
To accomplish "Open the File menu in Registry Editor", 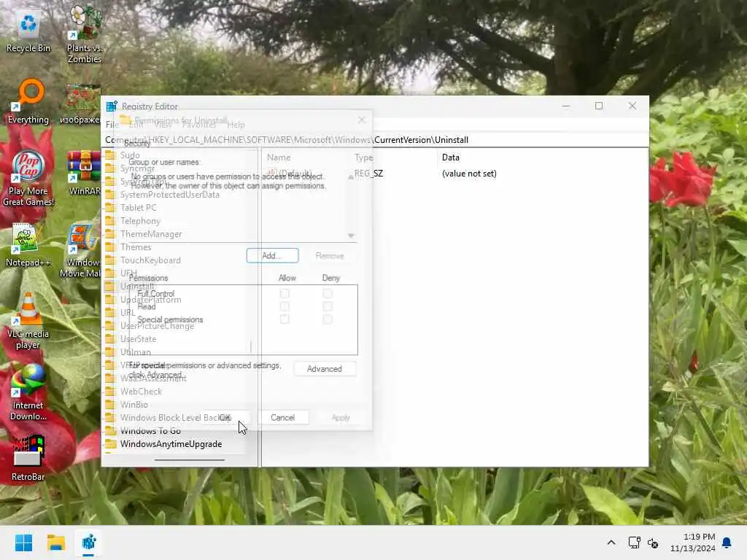I will pyautogui.click(x=112, y=125).
